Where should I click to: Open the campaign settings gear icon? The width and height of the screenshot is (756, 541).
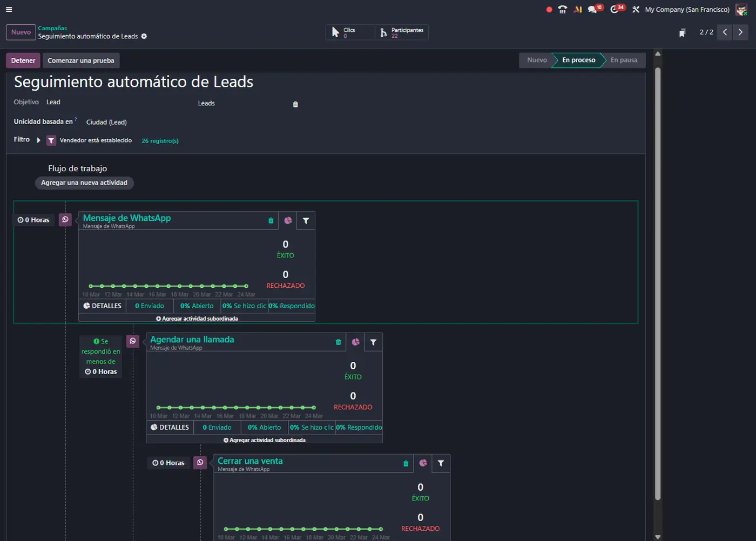point(144,37)
